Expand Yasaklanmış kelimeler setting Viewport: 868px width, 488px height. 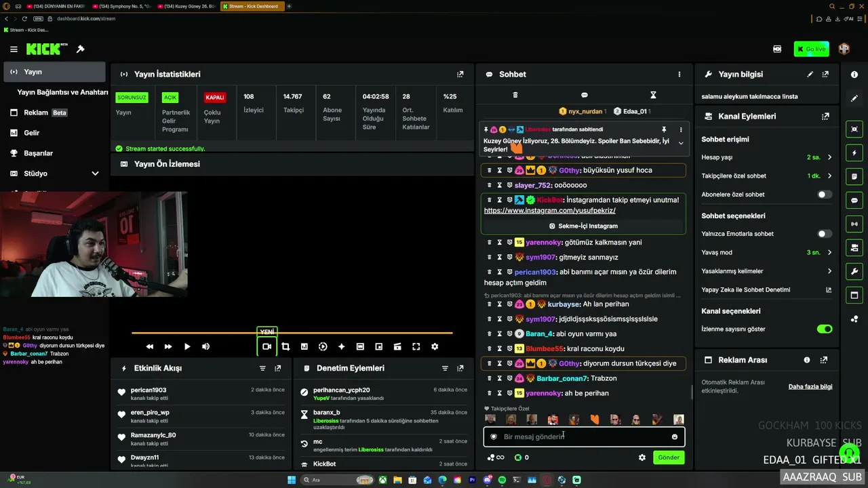(x=829, y=271)
